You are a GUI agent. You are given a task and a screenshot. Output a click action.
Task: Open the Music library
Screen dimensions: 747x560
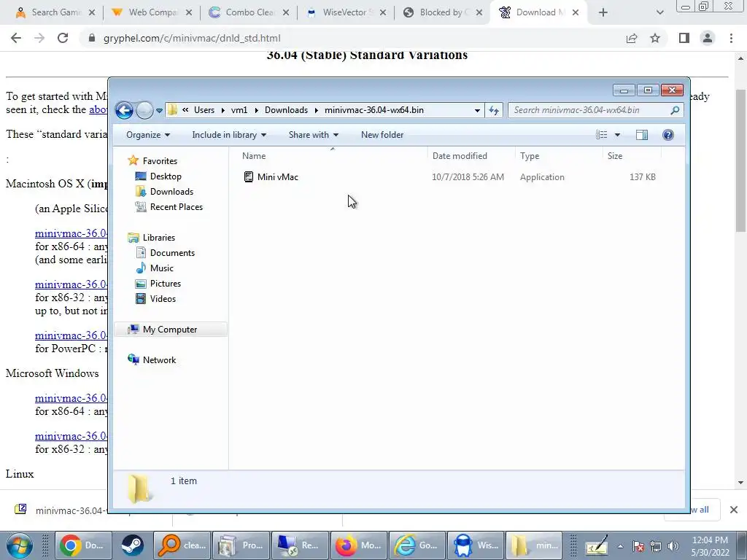click(x=161, y=268)
